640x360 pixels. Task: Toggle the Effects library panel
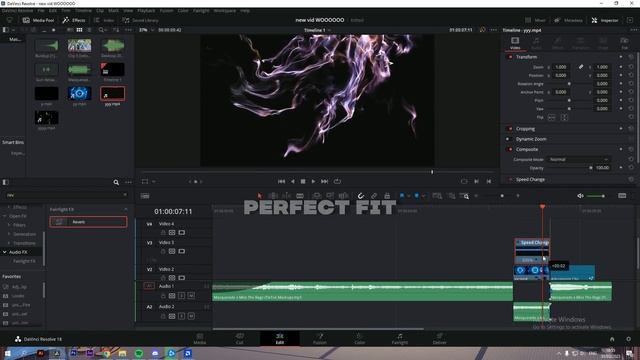pyautogui.click(x=74, y=20)
